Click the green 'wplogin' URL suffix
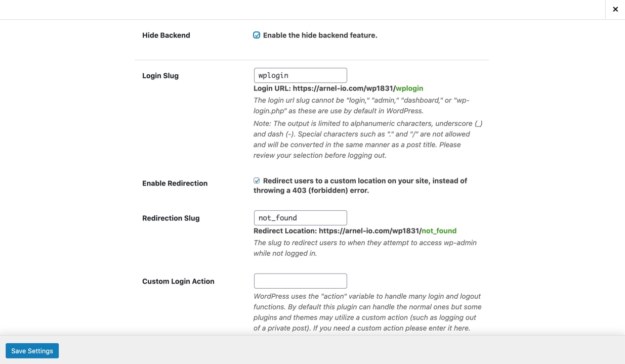 coord(409,88)
